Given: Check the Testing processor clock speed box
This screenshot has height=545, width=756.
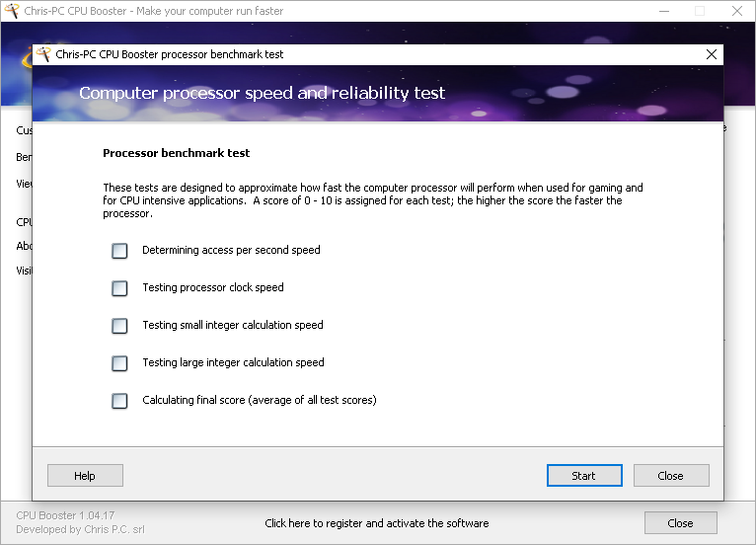Looking at the screenshot, I should 119,288.
